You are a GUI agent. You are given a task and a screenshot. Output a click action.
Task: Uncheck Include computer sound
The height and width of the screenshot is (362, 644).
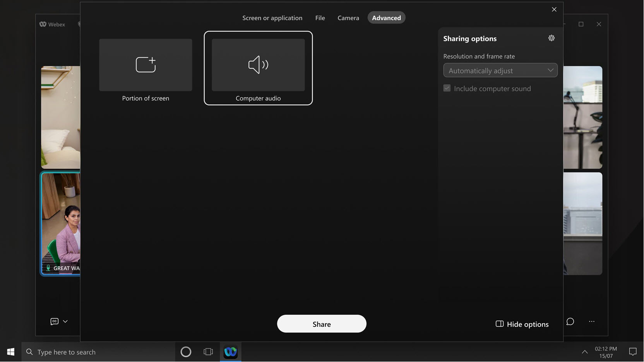(447, 88)
